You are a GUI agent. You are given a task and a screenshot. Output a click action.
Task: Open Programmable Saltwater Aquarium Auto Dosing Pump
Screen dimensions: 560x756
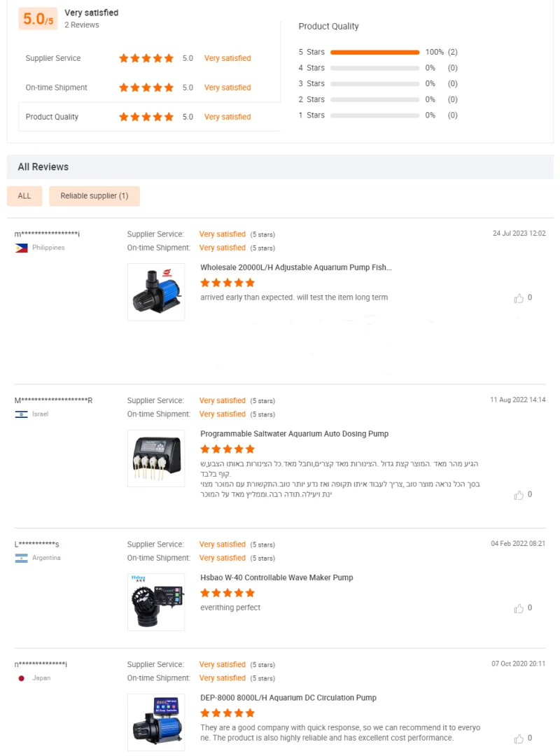coord(294,434)
